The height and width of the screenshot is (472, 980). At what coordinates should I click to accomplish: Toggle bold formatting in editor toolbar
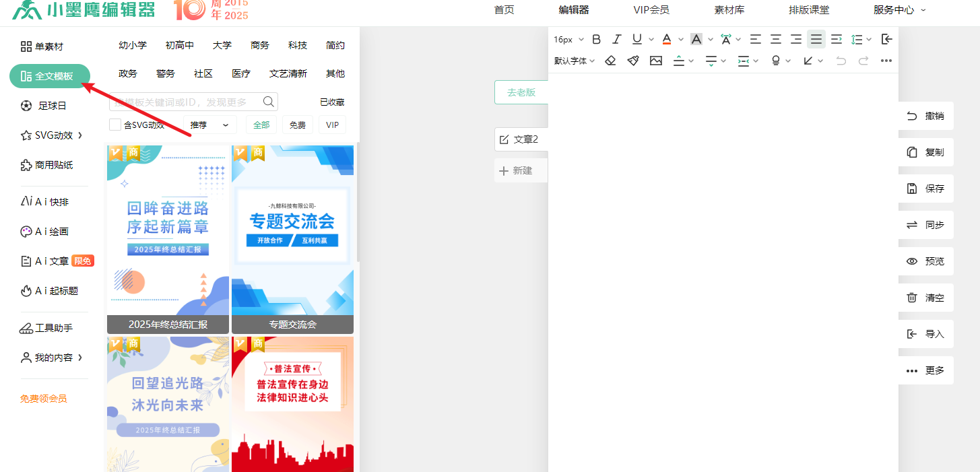596,39
